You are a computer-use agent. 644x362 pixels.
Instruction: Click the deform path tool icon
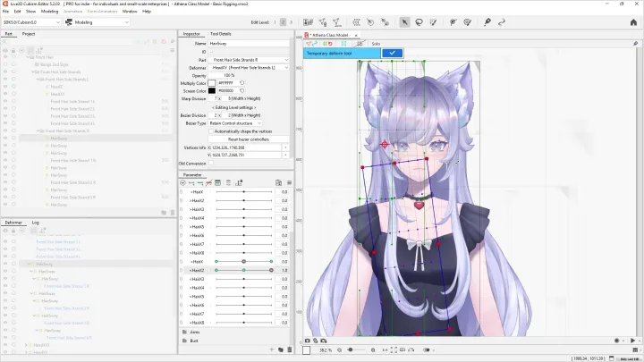(x=453, y=22)
